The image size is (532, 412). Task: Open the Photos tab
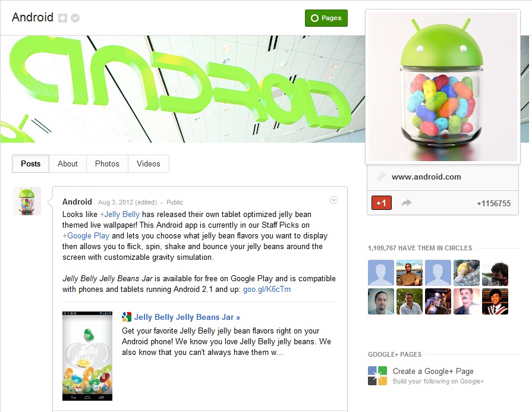click(107, 164)
